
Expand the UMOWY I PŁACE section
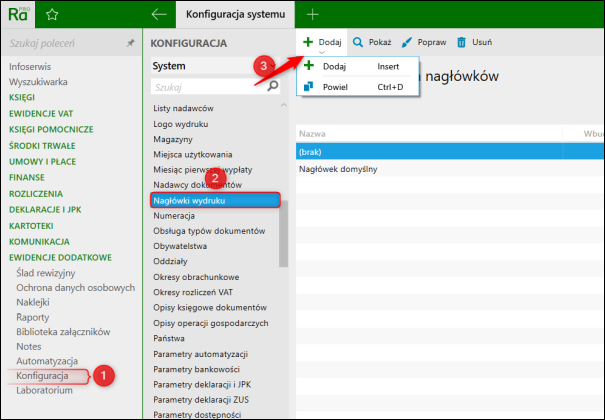pos(42,162)
